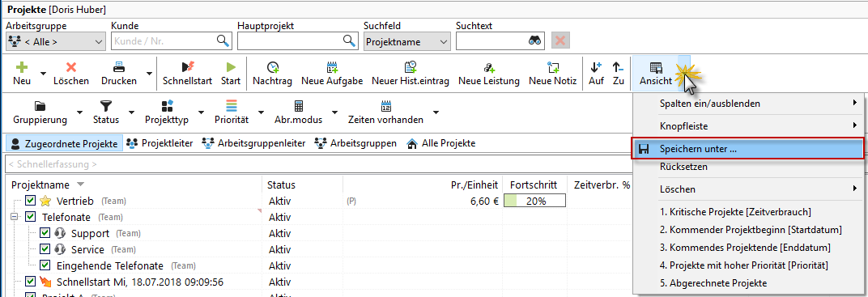Click the Drucken printer icon

pos(119,67)
